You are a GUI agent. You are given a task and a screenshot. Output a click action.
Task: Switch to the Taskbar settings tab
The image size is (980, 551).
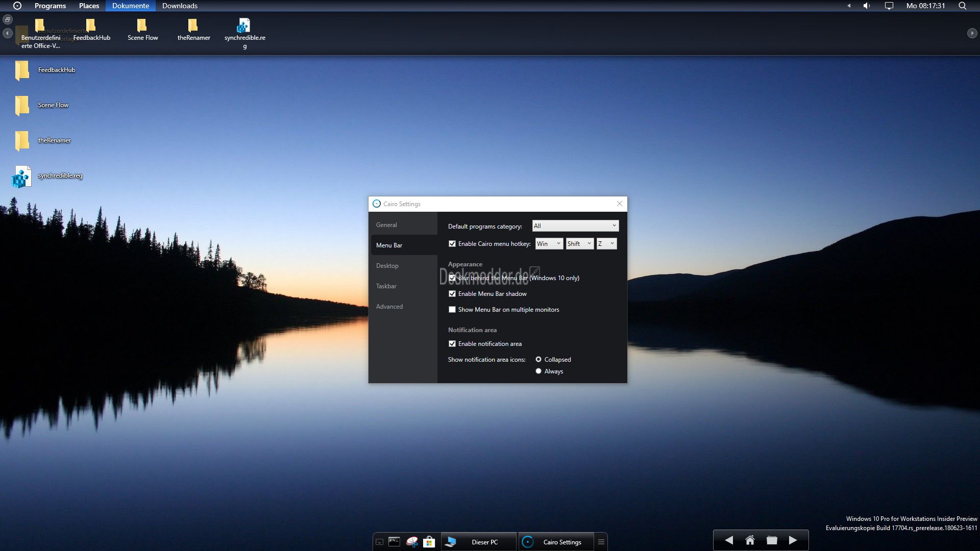386,286
